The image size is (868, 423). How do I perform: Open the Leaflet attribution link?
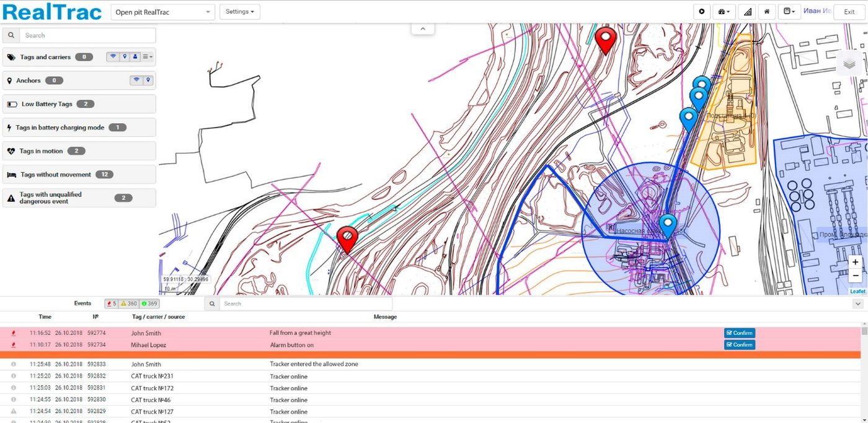coord(857,291)
